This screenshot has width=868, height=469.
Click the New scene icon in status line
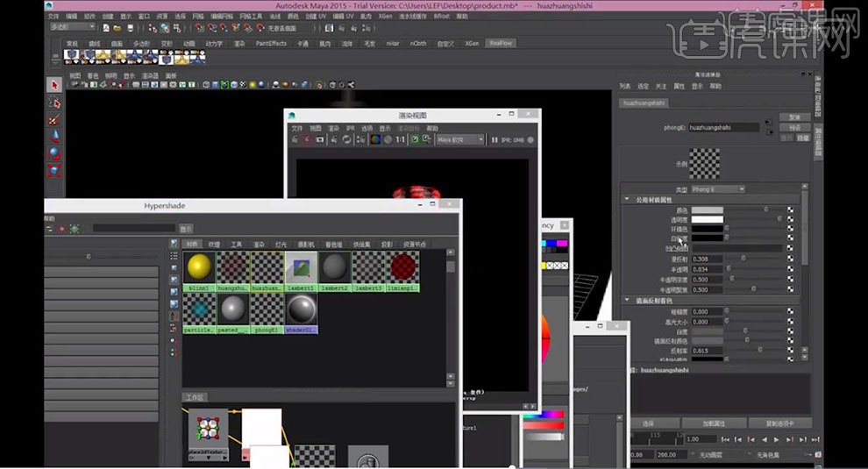click(106, 28)
